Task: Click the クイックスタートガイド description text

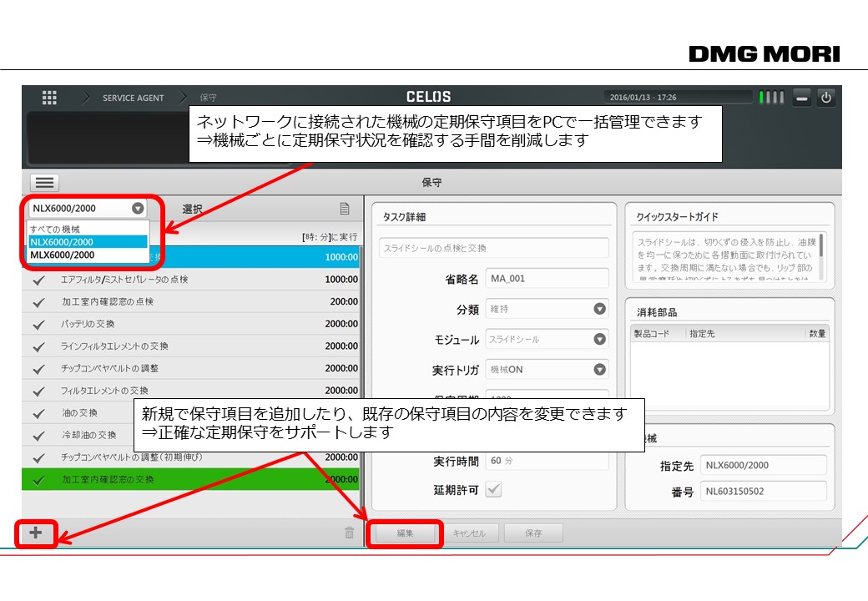Action: click(x=726, y=259)
